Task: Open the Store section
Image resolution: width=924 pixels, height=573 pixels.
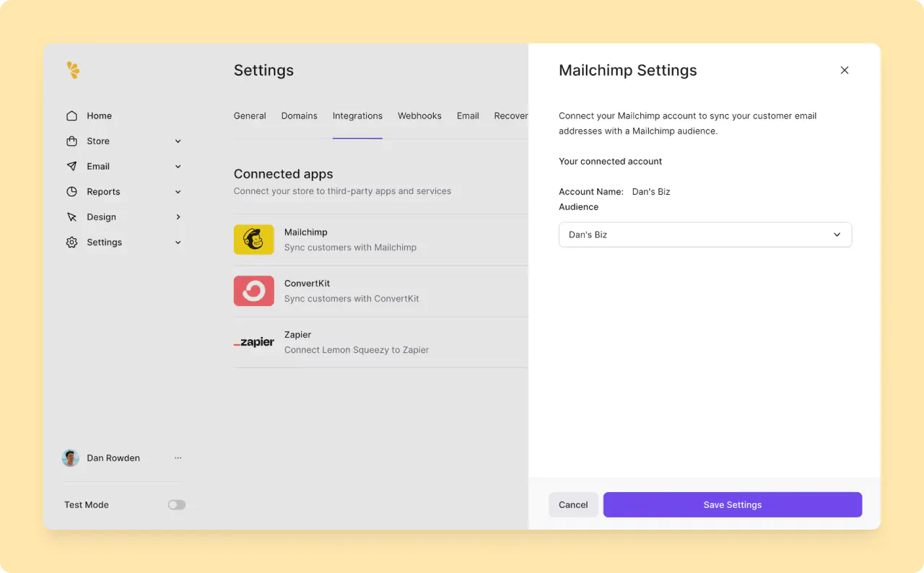Action: pyautogui.click(x=98, y=141)
